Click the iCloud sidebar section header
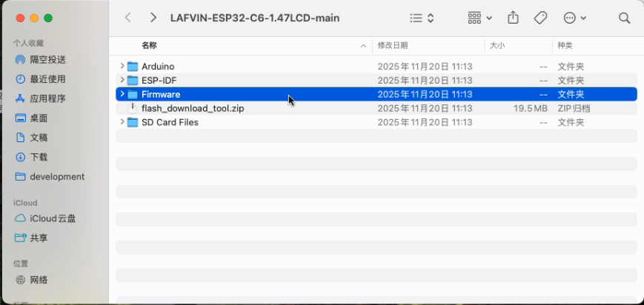 (x=25, y=203)
